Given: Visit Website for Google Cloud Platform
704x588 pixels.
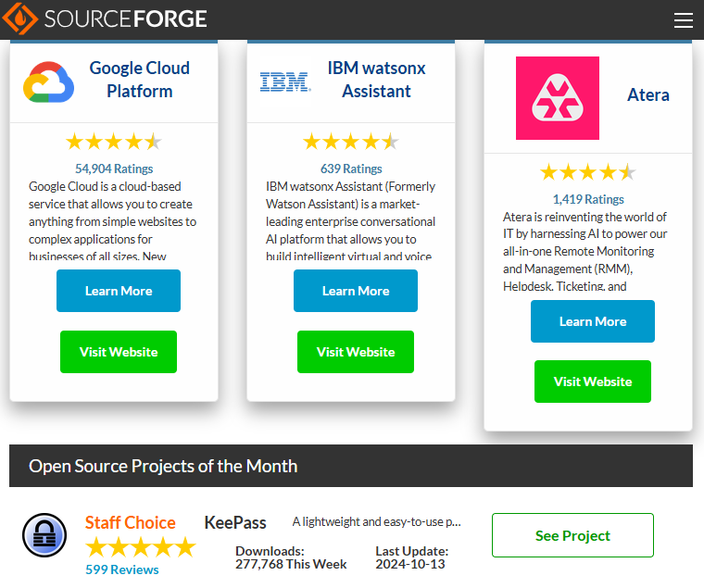Looking at the screenshot, I should (x=119, y=352).
